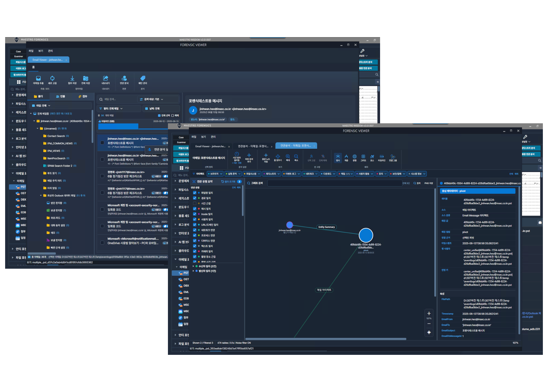Open the 검색 대상: 기본 dropdown

click(158, 99)
